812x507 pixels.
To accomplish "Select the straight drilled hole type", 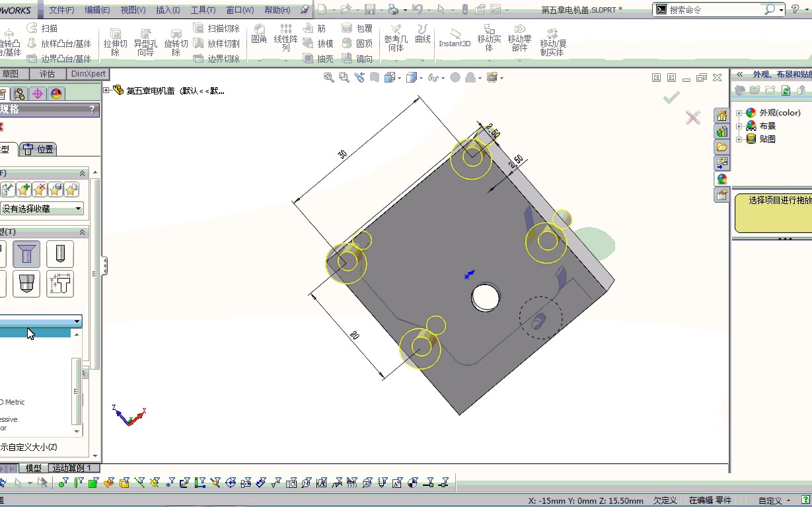I will [60, 254].
